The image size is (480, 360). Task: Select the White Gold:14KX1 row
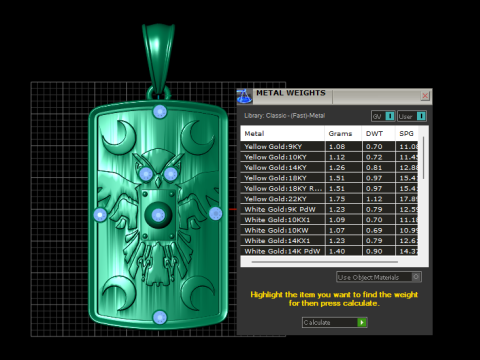329,241
